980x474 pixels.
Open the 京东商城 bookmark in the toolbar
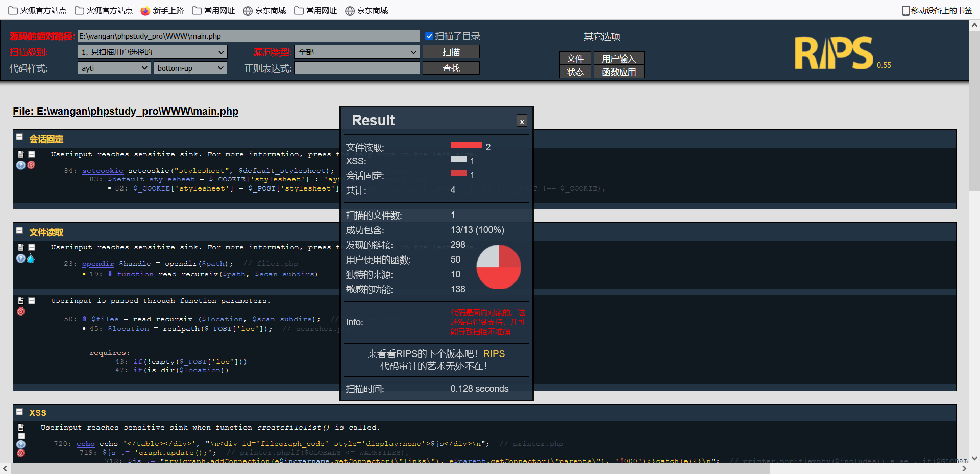pyautogui.click(x=264, y=10)
